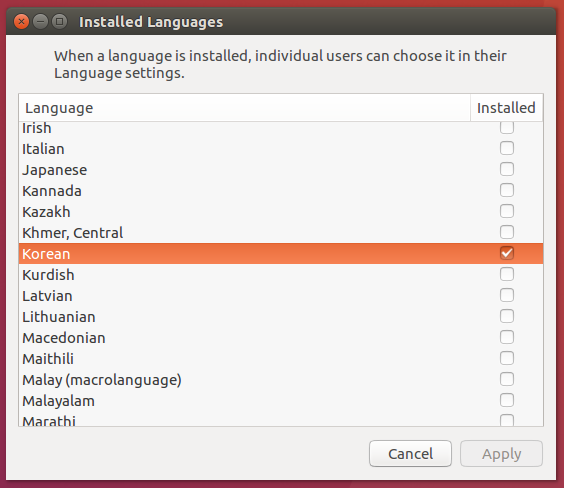
Task: Click the Cancel button
Action: (410, 454)
